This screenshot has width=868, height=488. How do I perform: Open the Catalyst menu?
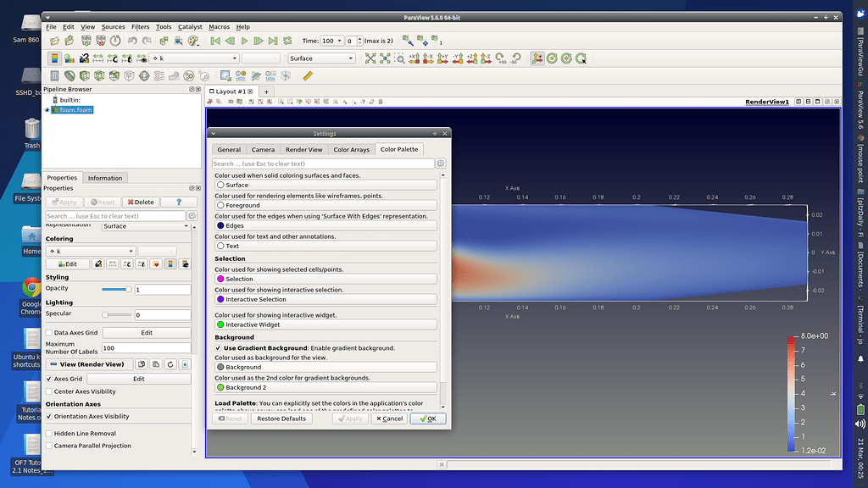point(190,26)
